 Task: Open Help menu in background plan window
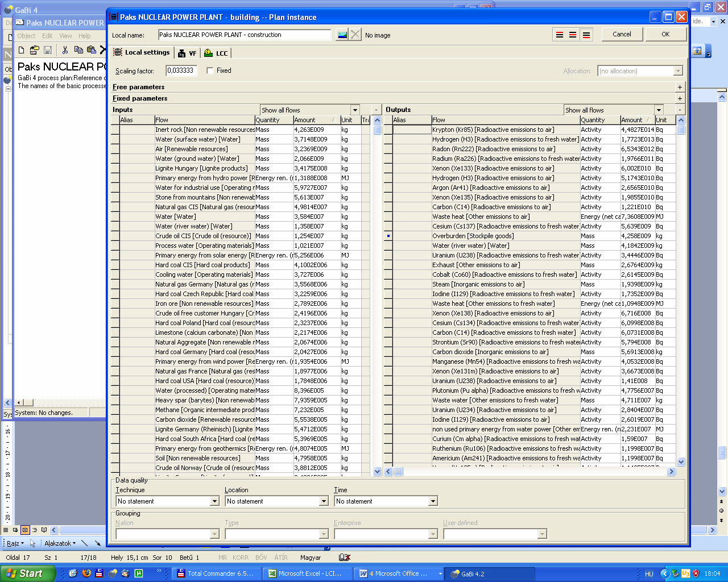(x=85, y=36)
